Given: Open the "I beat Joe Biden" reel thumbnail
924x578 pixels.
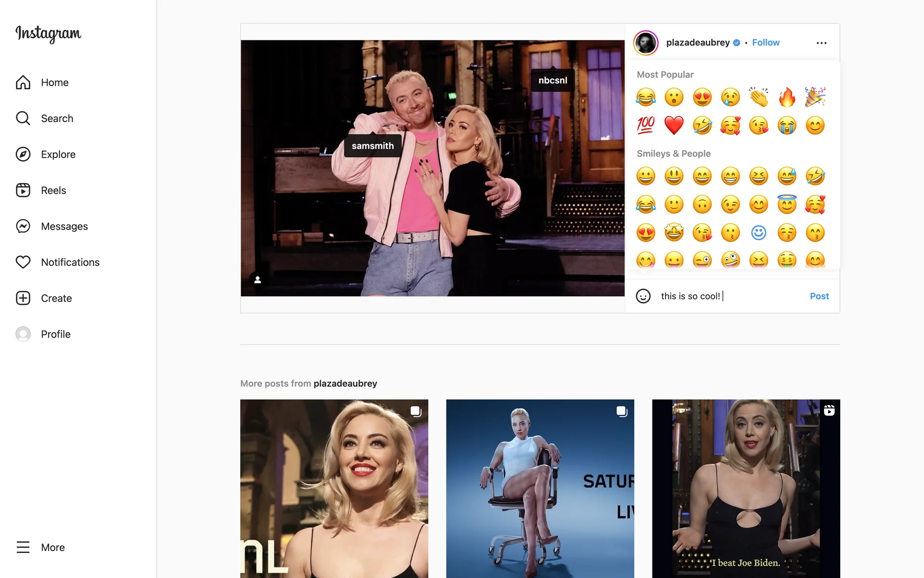Looking at the screenshot, I should pyautogui.click(x=746, y=488).
